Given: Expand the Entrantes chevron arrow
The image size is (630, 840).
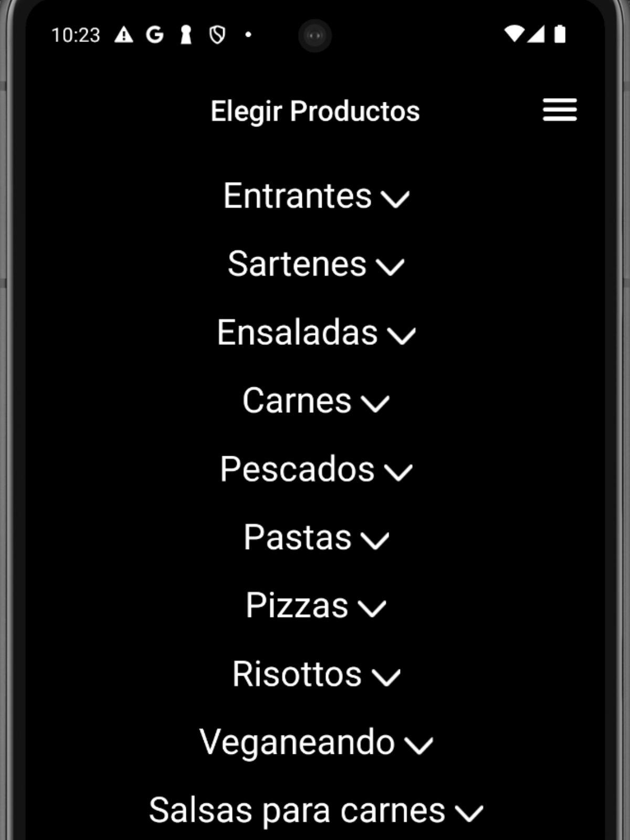Looking at the screenshot, I should tap(395, 199).
